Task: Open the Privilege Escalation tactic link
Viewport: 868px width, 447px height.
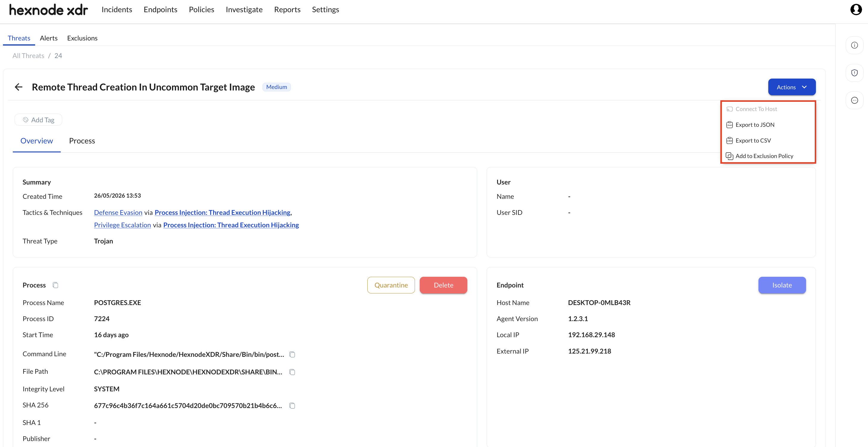Action: [122, 225]
